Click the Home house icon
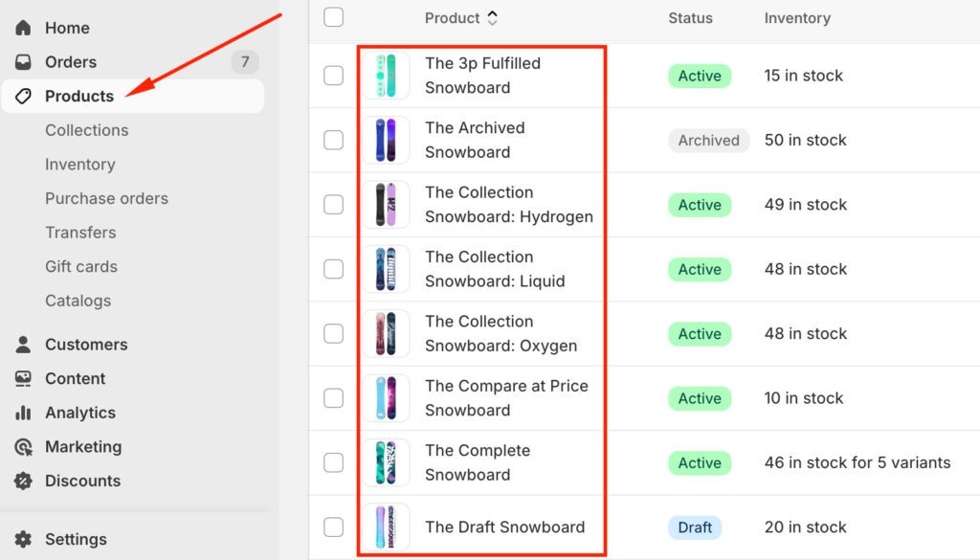This screenshot has height=560, width=980. 24,28
